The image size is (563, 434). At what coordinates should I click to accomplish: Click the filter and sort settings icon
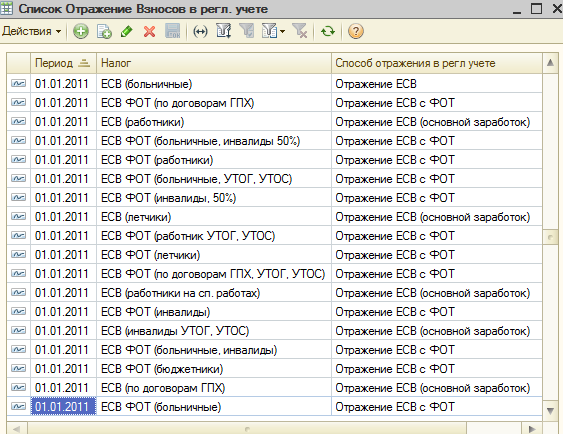click(224, 31)
